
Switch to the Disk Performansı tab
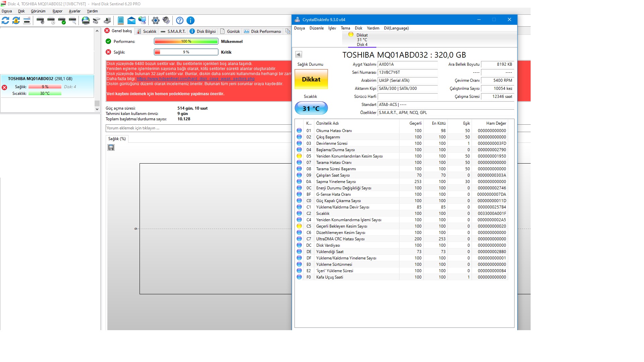(x=263, y=31)
